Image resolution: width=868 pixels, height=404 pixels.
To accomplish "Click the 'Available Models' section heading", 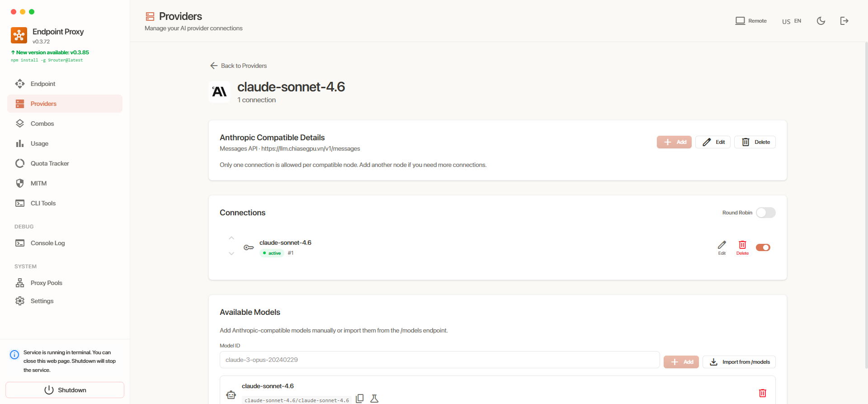I will [x=250, y=312].
